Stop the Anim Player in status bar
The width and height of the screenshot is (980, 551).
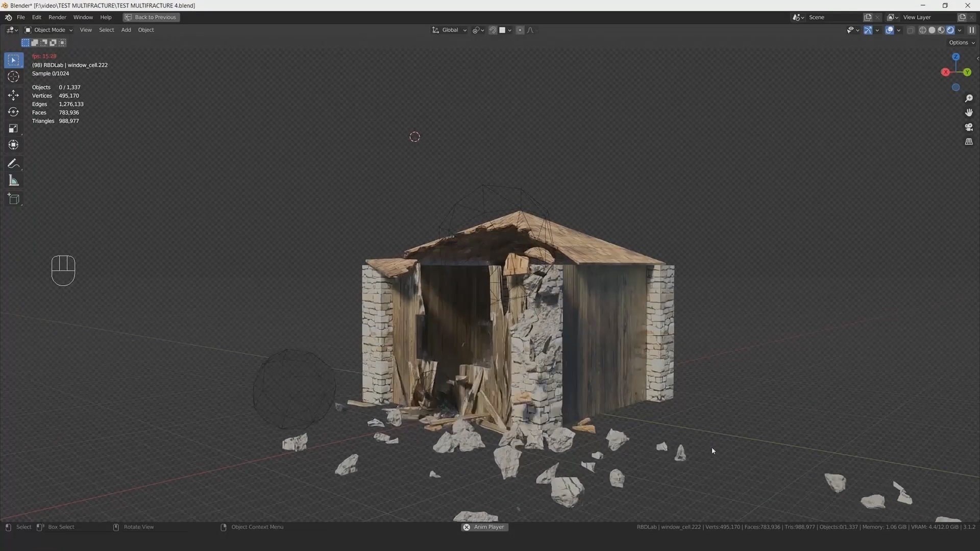coord(467,527)
